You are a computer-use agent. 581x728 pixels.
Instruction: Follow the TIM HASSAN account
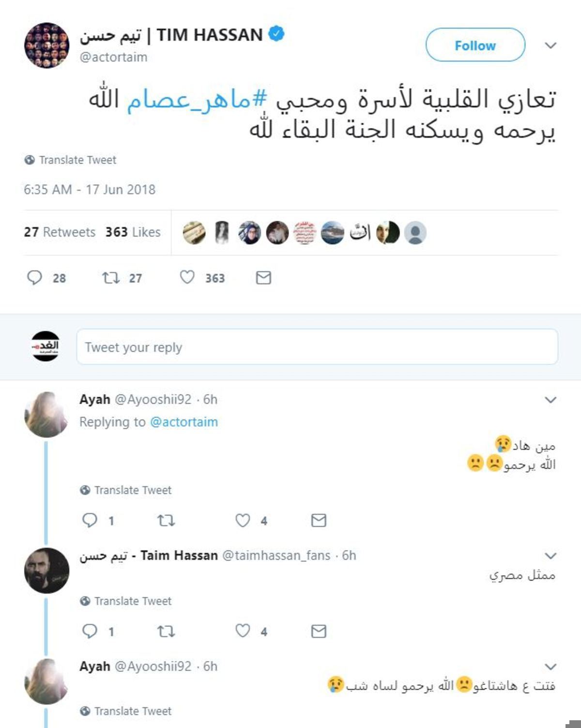(x=475, y=45)
